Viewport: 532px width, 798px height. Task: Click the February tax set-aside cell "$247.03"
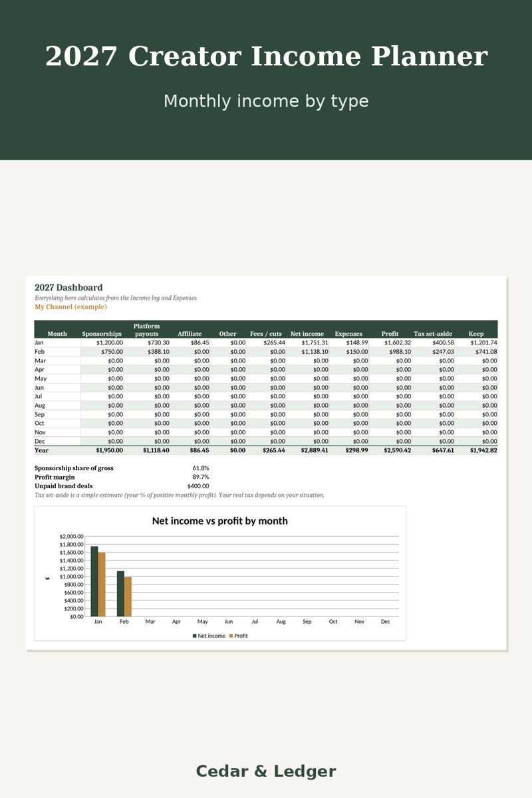pyautogui.click(x=443, y=351)
